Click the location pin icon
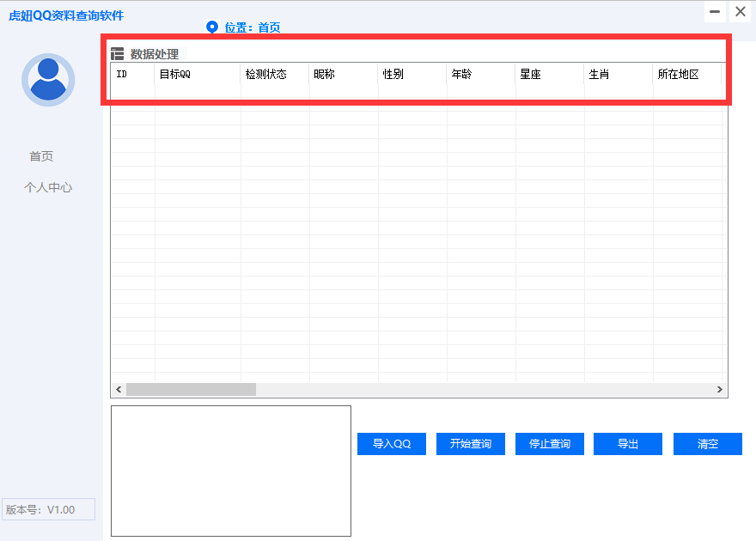 click(211, 27)
